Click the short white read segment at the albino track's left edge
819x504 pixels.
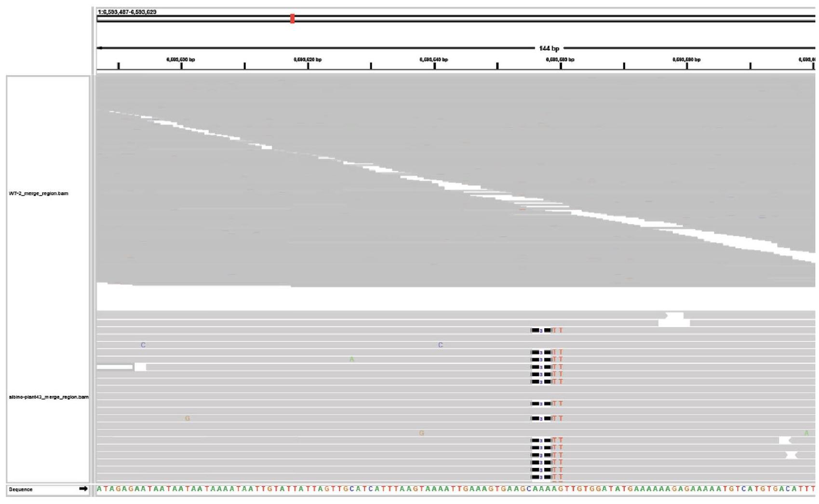click(x=115, y=367)
